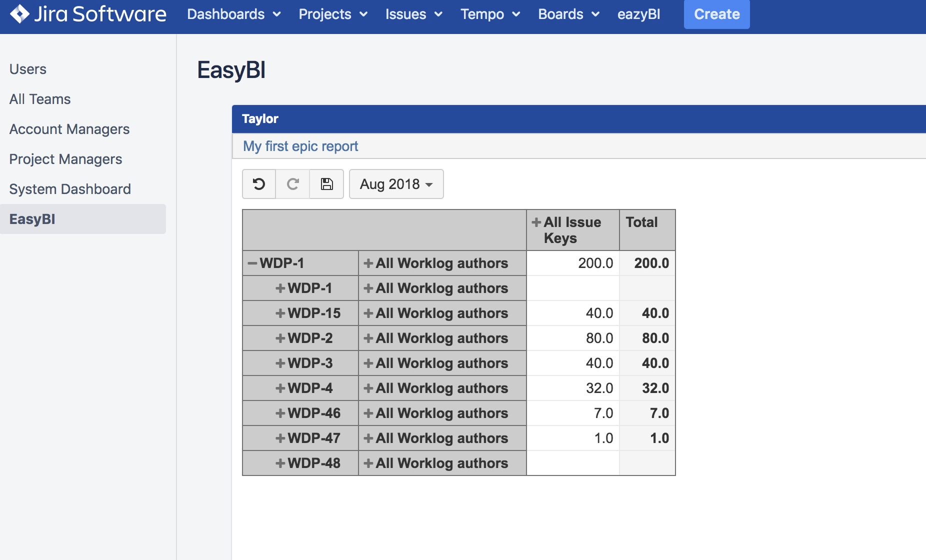Expand All Worklog authors in WDP-48 row
This screenshot has width=926, height=560.
point(368,463)
